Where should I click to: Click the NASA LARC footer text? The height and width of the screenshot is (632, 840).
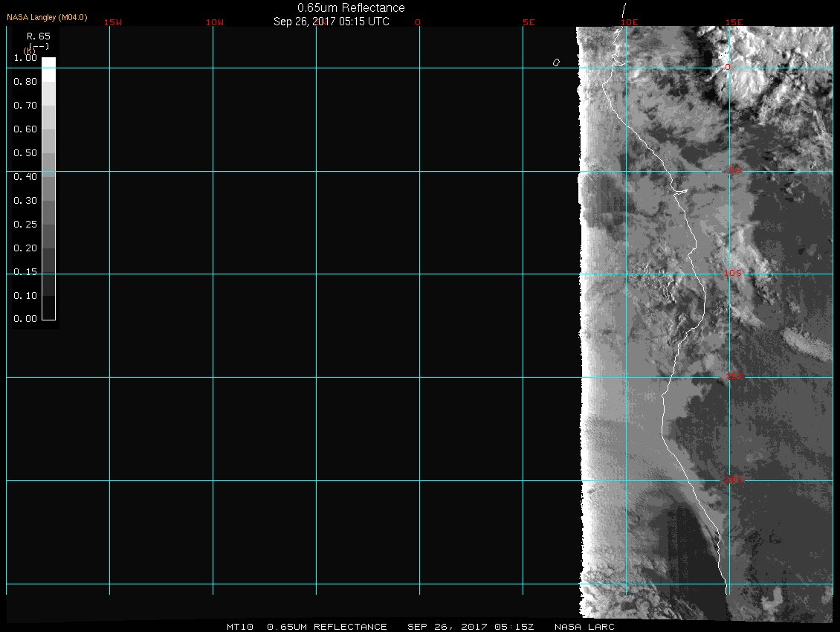584,627
